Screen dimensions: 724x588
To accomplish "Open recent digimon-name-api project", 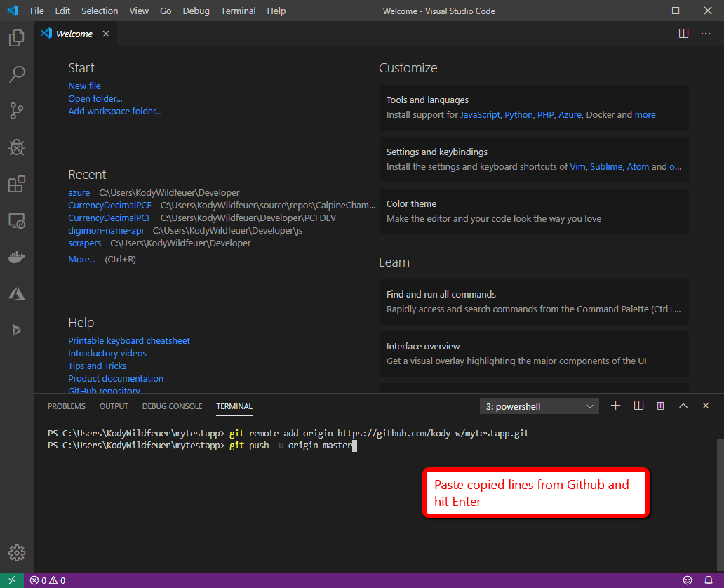I will point(106,230).
